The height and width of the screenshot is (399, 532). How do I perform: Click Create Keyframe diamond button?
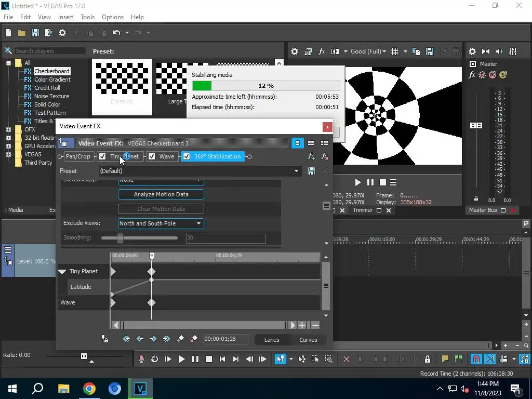(x=180, y=339)
